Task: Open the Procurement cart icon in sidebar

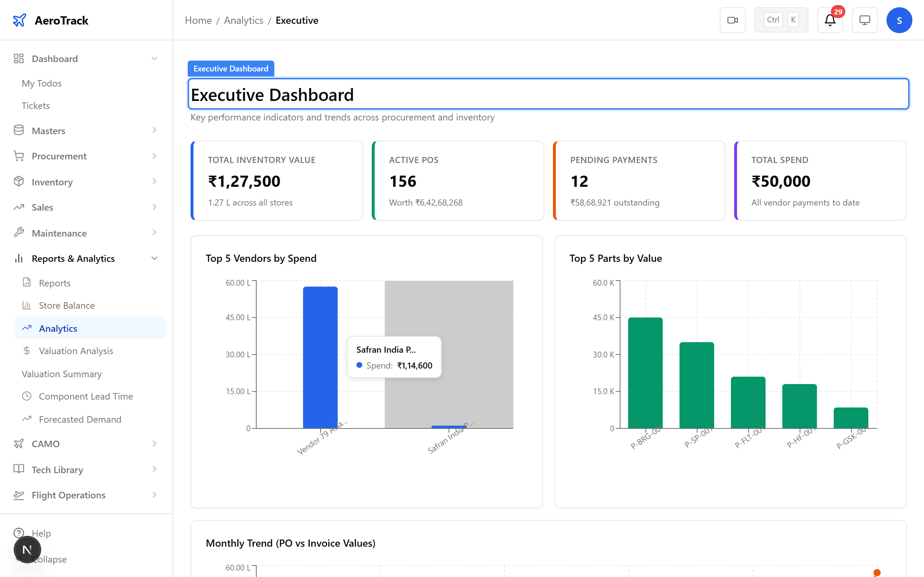Action: 19,156
